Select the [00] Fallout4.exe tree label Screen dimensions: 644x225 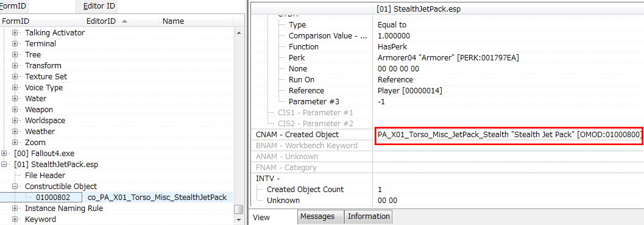pyautogui.click(x=44, y=154)
